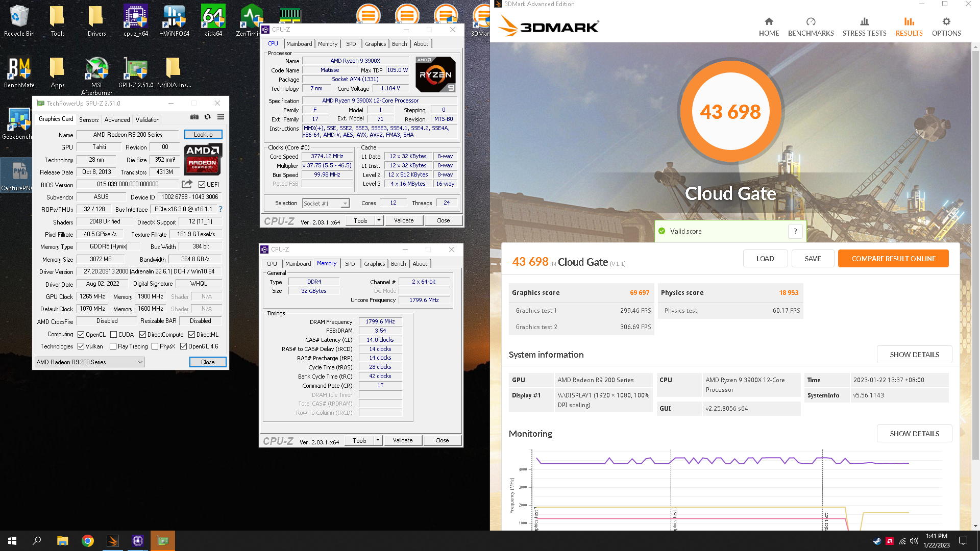Toggle CUDA checkbox
The height and width of the screenshot is (551, 980).
(113, 335)
